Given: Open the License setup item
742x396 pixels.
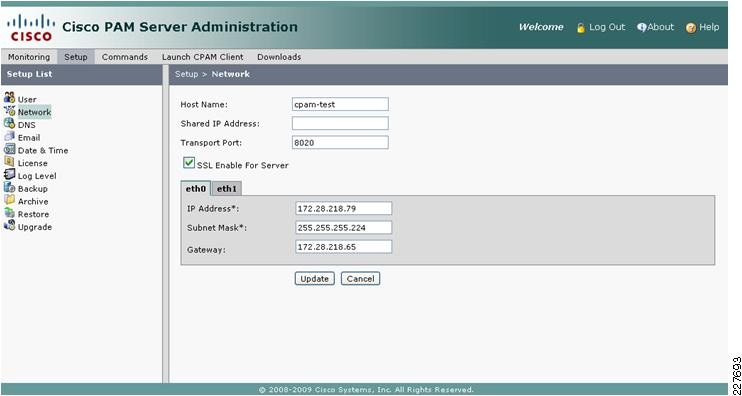Looking at the screenshot, I should click(x=33, y=163).
